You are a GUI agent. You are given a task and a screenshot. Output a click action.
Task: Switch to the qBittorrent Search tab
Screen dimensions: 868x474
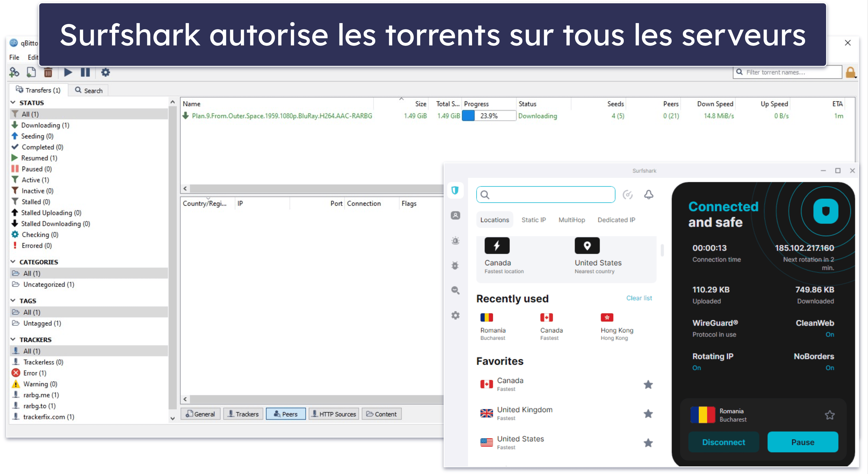tap(89, 90)
